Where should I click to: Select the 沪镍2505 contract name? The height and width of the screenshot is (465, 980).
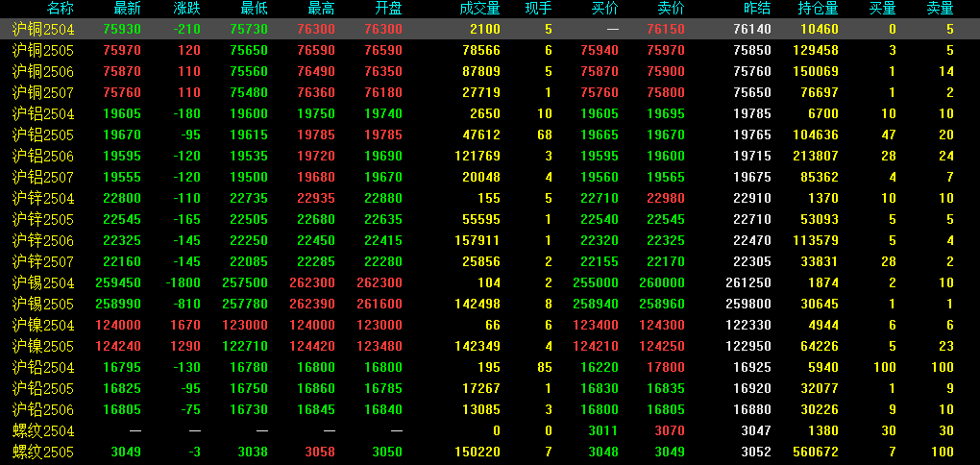pyautogui.click(x=43, y=346)
